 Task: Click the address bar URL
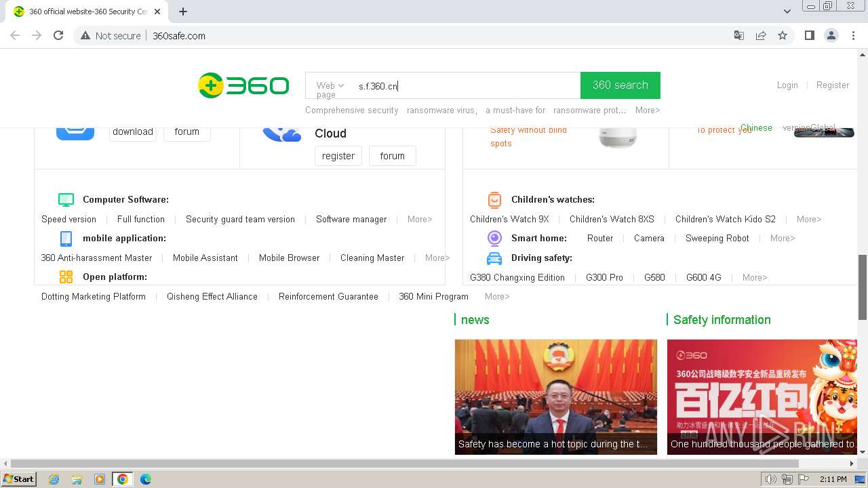[179, 35]
